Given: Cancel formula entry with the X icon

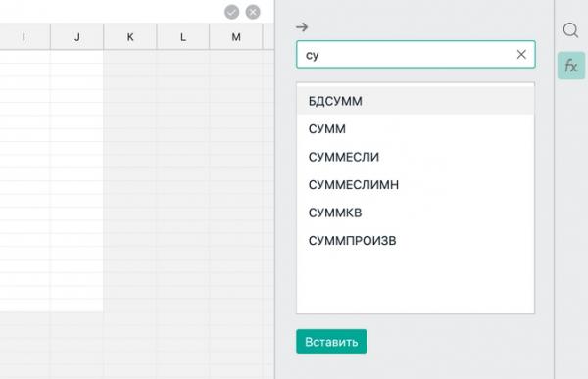Looking at the screenshot, I should [x=253, y=12].
